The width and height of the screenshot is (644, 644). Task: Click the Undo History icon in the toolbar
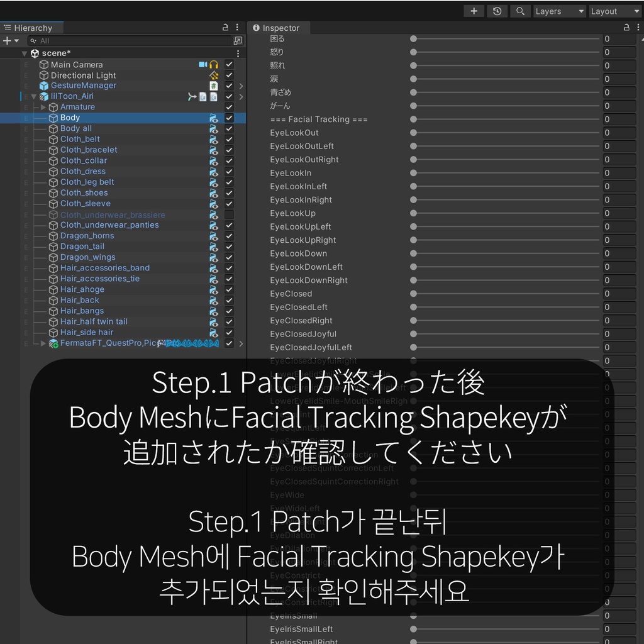497,11
